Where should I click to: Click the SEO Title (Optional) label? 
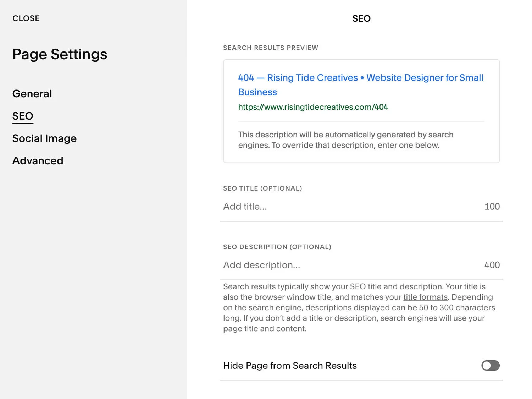click(x=262, y=188)
